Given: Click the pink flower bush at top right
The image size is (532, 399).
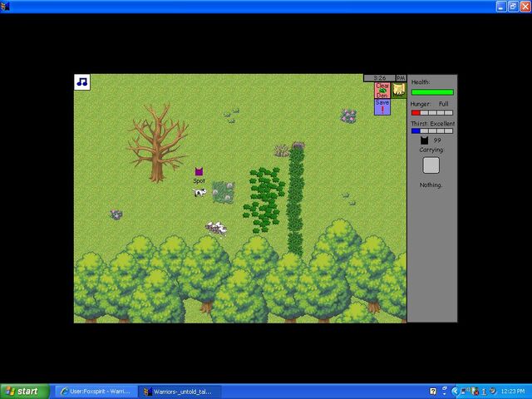Looking at the screenshot, I should (348, 116).
